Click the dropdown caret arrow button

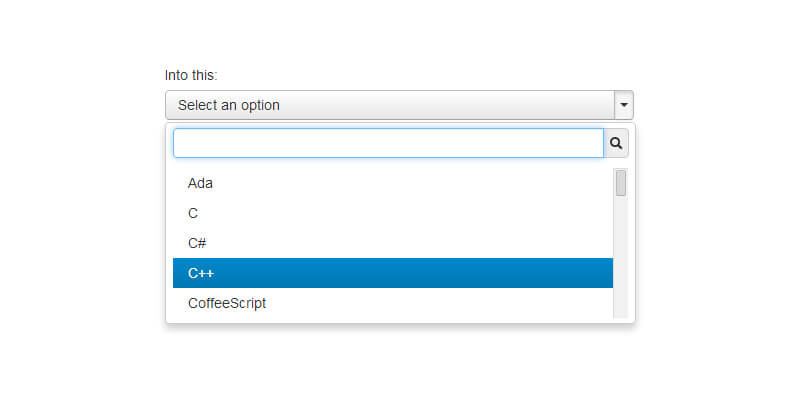[x=624, y=104]
